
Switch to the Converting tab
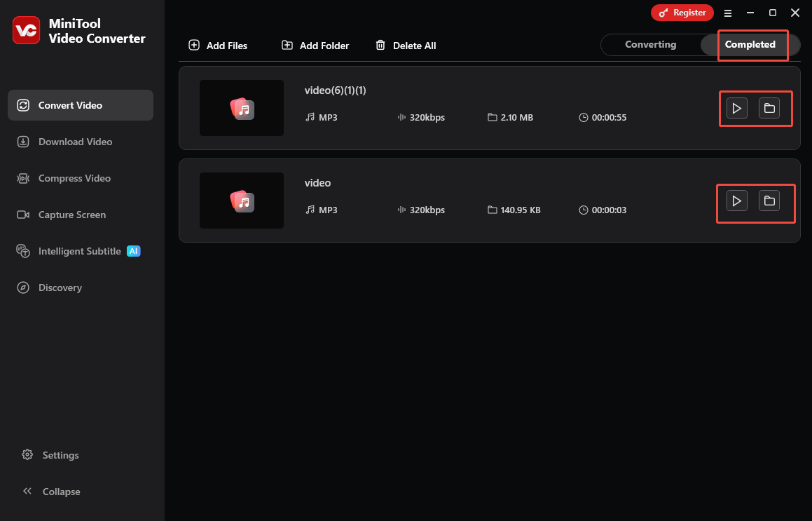(x=650, y=44)
